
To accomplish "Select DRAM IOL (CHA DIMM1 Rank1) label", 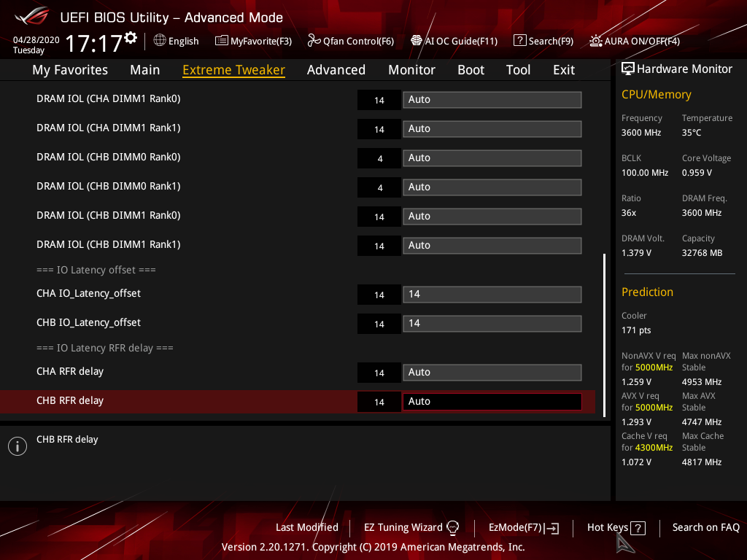I will tap(109, 128).
